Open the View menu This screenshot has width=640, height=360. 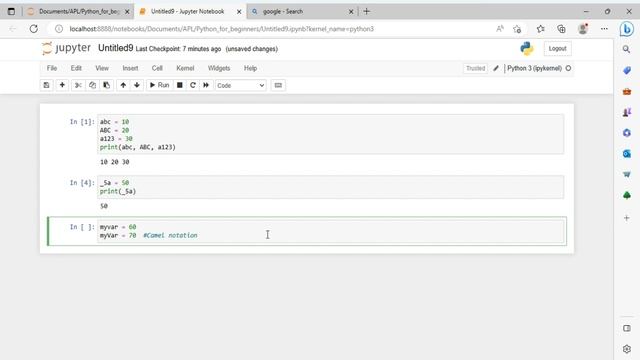pyautogui.click(x=102, y=68)
